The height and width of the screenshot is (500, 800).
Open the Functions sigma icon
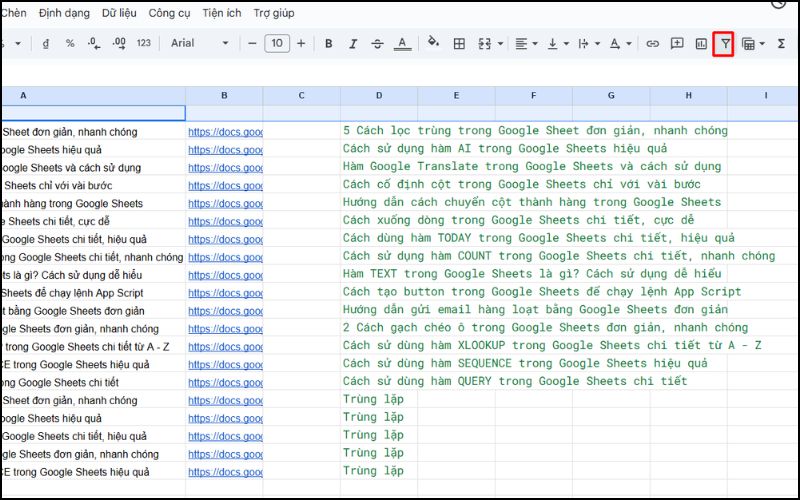point(781,44)
